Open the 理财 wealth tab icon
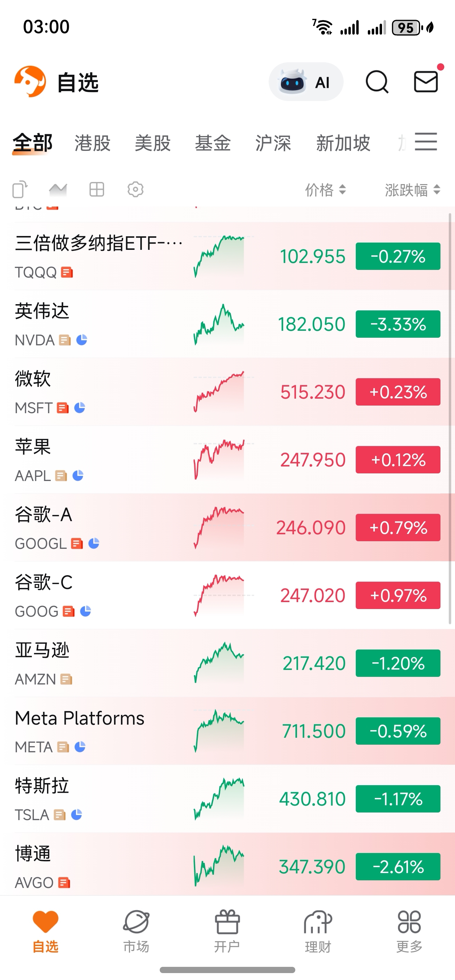 [x=318, y=931]
